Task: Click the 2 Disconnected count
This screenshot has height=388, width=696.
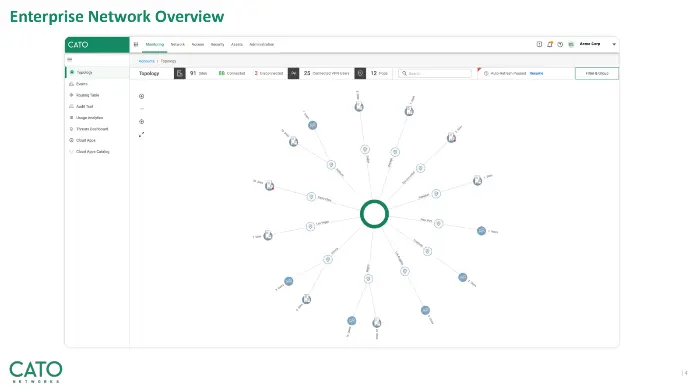Action: 269,73
